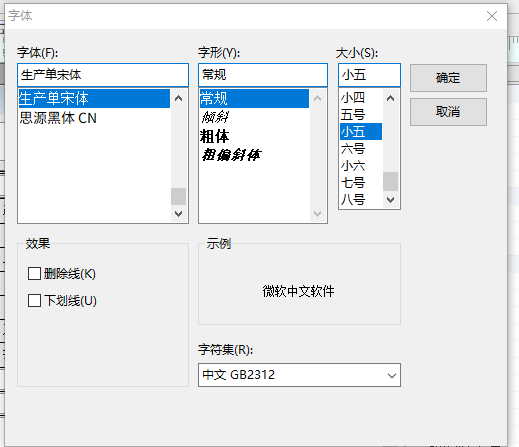The image size is (519, 447).
Task: Focus the 字体(F) name input field
Action: pyautogui.click(x=103, y=75)
